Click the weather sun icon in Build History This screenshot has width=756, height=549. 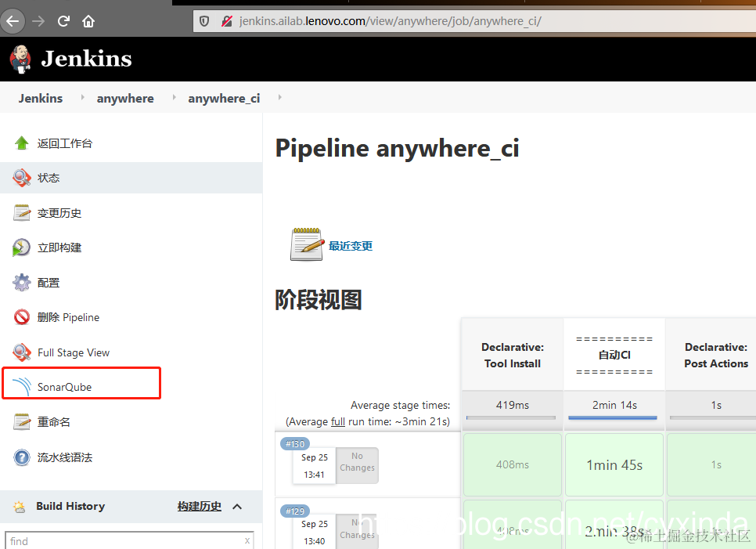pyautogui.click(x=20, y=507)
